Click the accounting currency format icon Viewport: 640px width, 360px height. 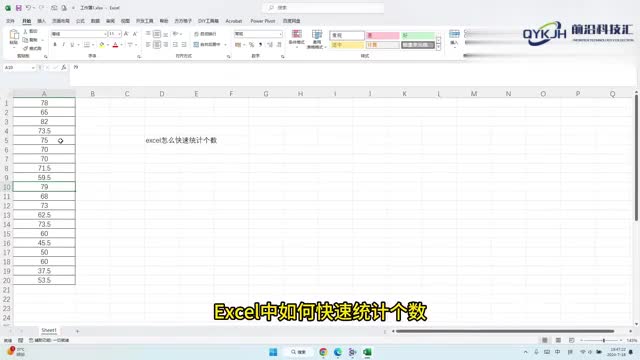[238, 44]
